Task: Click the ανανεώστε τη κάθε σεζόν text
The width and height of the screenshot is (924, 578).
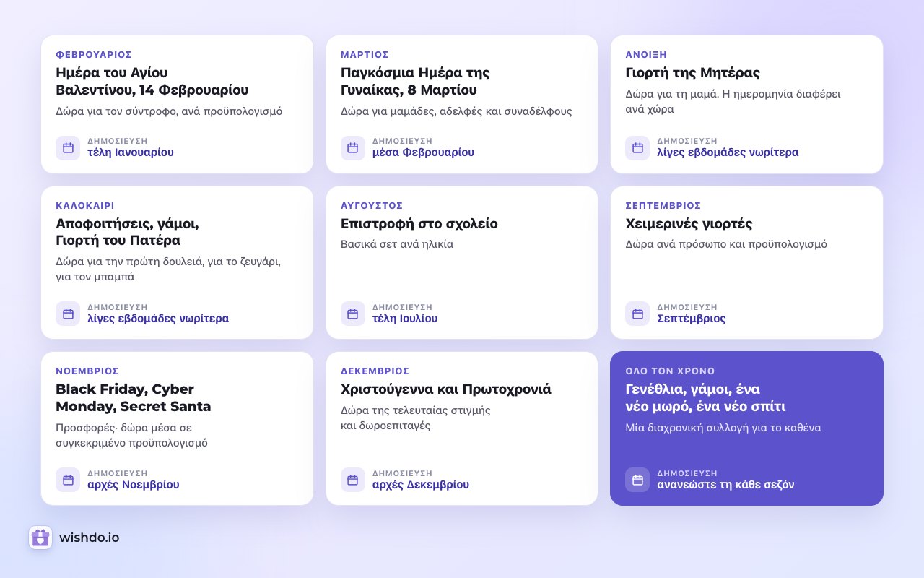Action: pos(725,485)
